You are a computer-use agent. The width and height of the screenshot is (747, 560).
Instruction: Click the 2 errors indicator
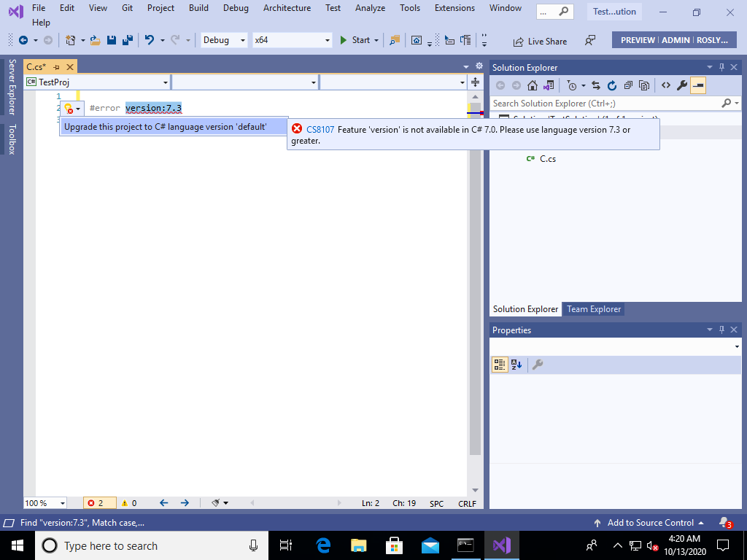(x=99, y=503)
